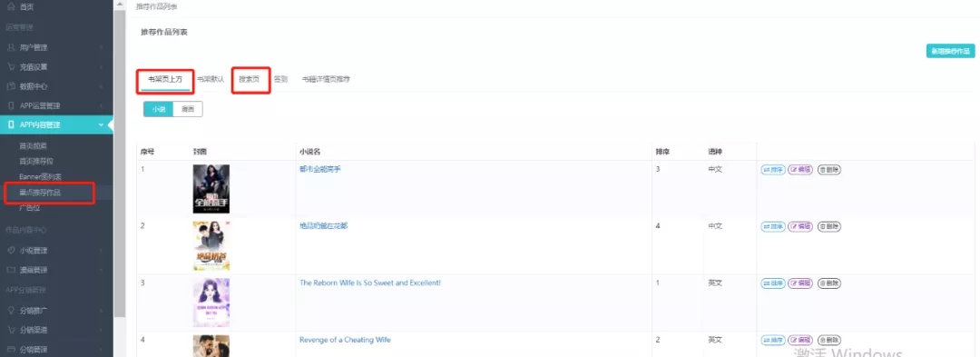Image resolution: width=980 pixels, height=357 pixels.
Task: Switch to the 书籍详情页推荐 tab
Action: click(x=326, y=80)
